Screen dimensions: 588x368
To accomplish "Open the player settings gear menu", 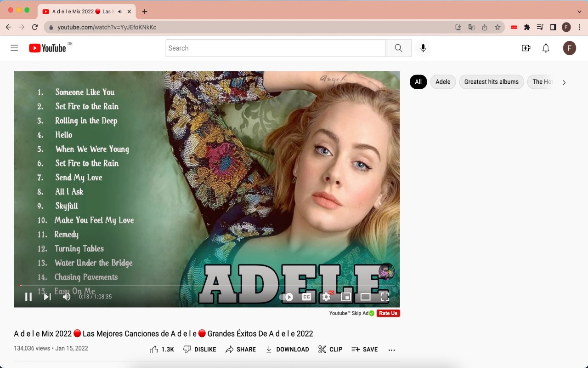I will (x=326, y=297).
